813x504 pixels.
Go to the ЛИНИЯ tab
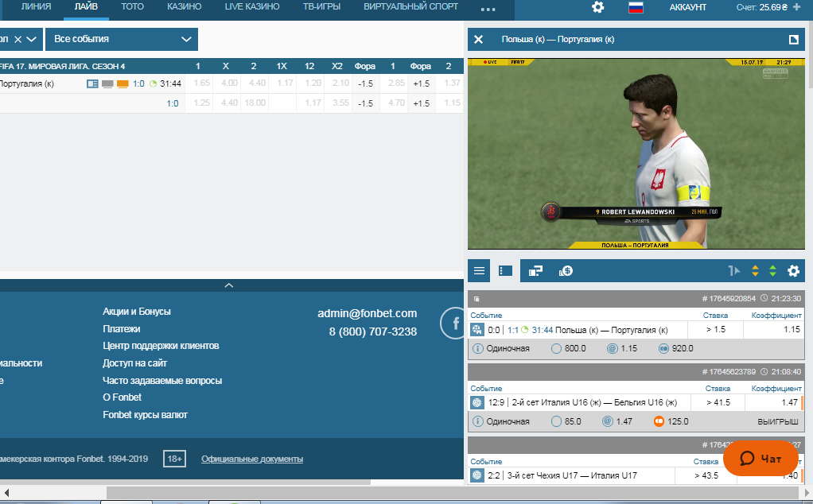click(x=36, y=6)
